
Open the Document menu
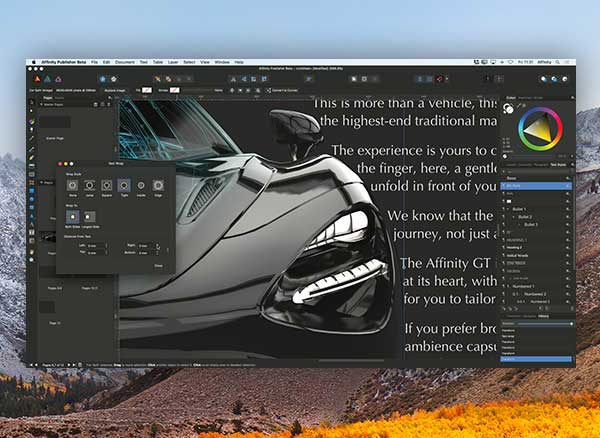[x=125, y=62]
